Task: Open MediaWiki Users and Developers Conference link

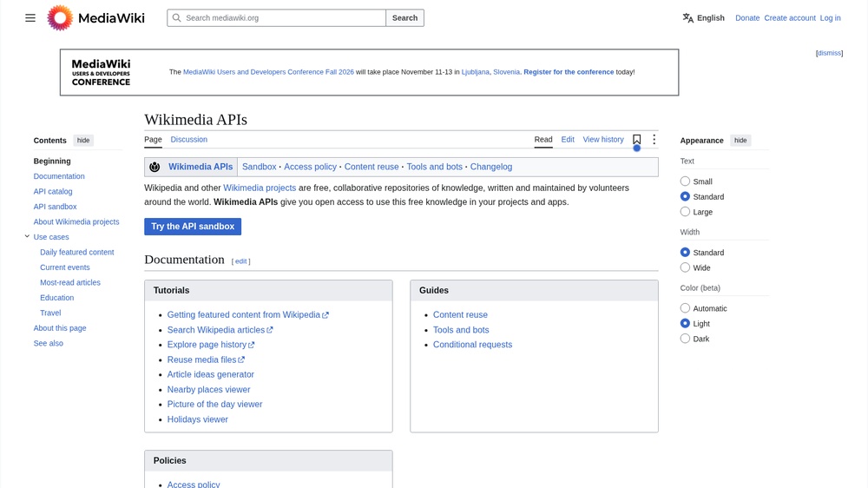Action: pyautogui.click(x=268, y=72)
